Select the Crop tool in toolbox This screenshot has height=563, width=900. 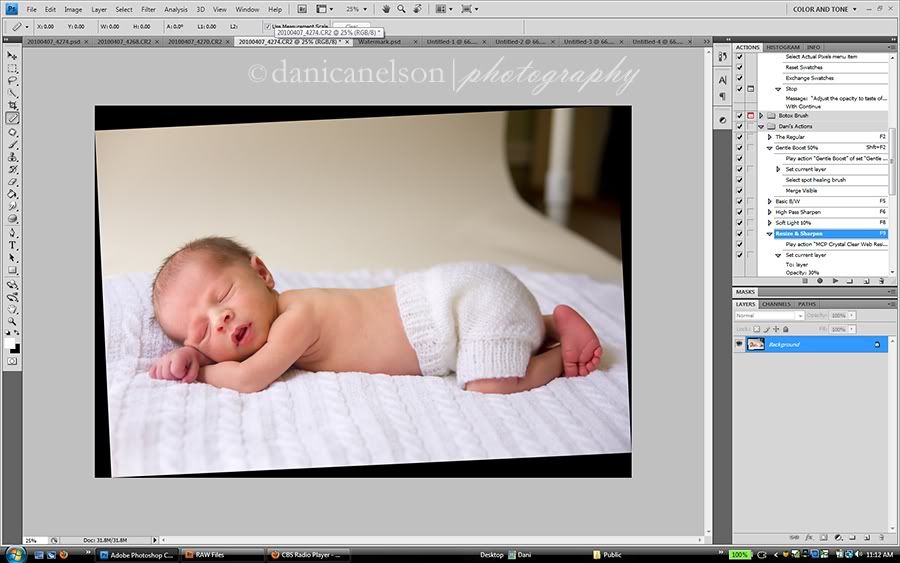(x=13, y=105)
